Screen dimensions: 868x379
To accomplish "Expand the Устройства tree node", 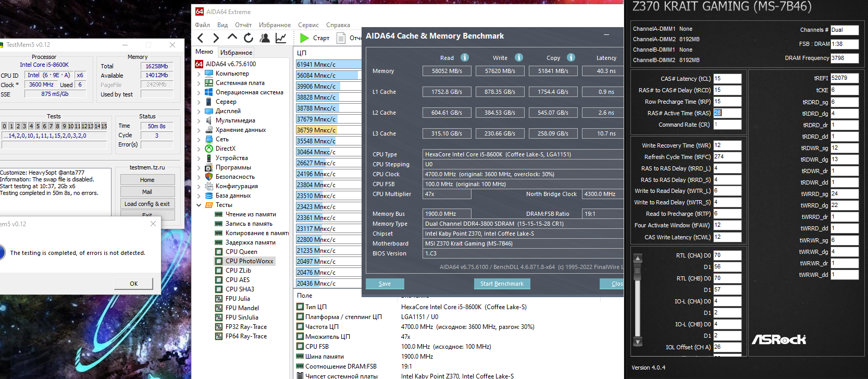I will point(199,158).
